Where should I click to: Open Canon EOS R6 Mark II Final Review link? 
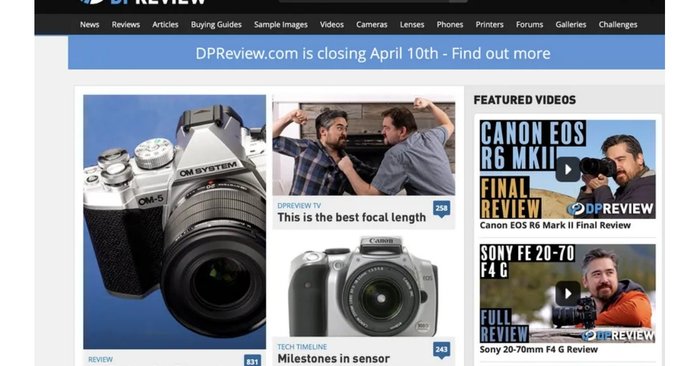point(555,225)
